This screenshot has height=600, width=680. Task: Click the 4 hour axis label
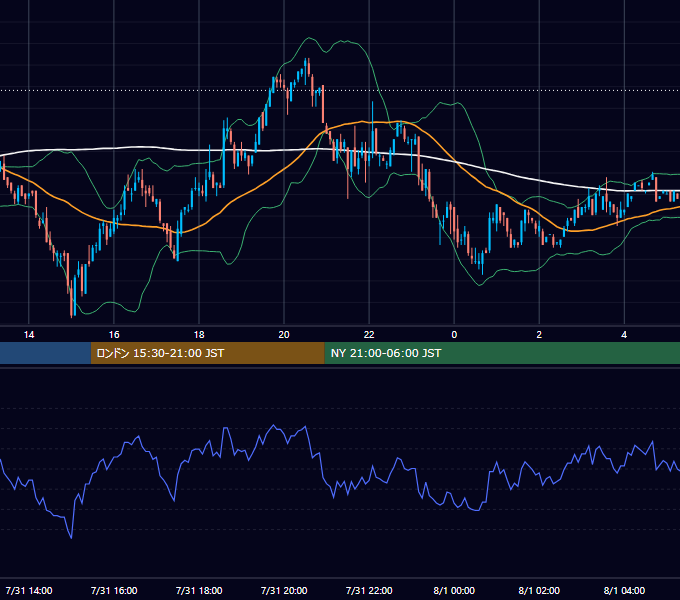click(x=624, y=335)
